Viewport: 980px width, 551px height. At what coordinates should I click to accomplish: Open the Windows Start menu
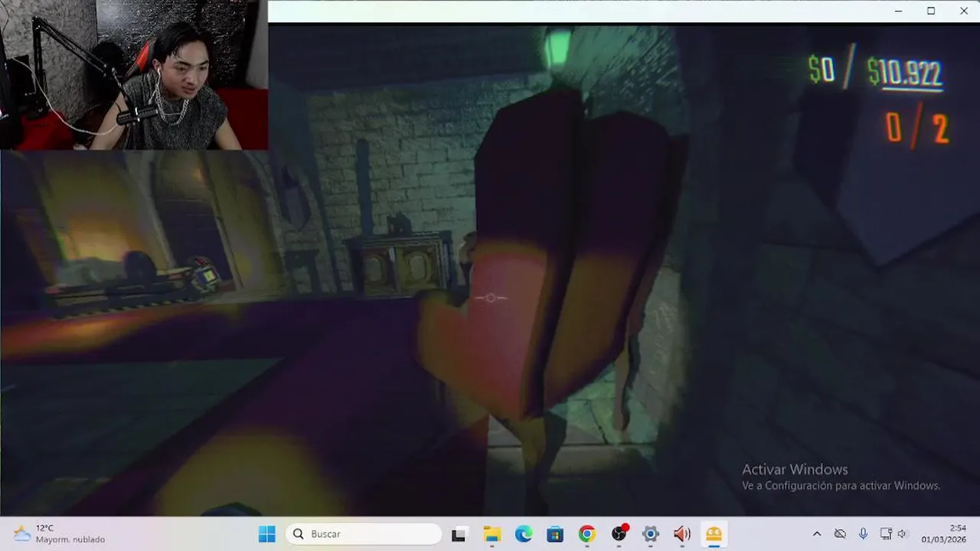266,534
